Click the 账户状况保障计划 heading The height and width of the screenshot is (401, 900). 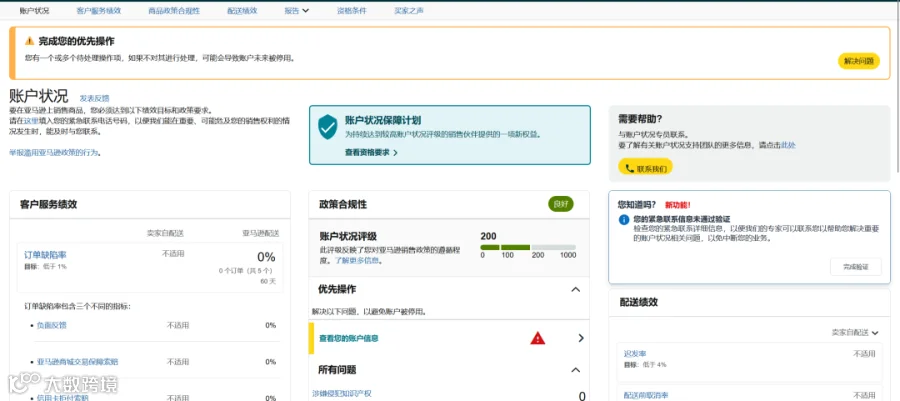(383, 120)
